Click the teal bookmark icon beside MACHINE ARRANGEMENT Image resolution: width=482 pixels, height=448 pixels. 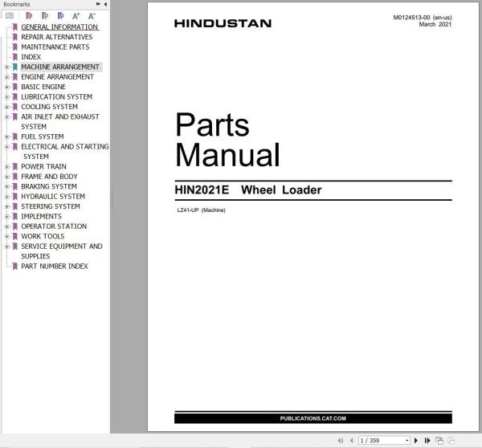[x=14, y=67]
